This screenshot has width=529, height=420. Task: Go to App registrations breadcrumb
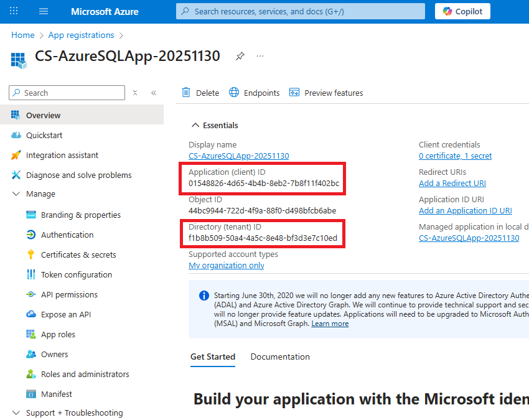tap(81, 35)
